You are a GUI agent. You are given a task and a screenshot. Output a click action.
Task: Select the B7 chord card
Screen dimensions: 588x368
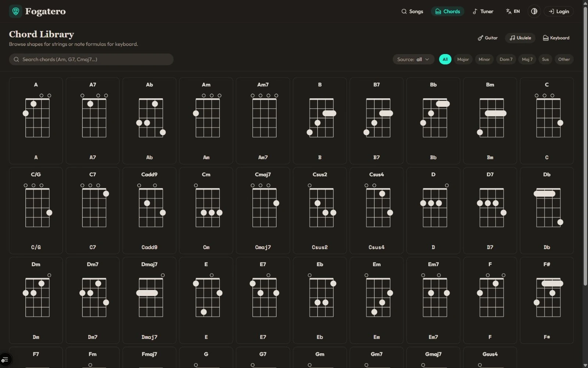tap(376, 121)
